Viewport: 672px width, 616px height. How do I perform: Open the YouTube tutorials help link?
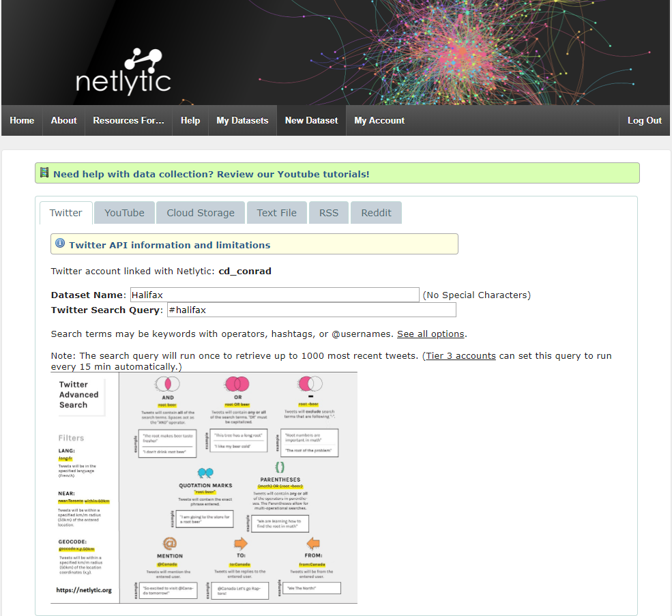pyautogui.click(x=211, y=174)
